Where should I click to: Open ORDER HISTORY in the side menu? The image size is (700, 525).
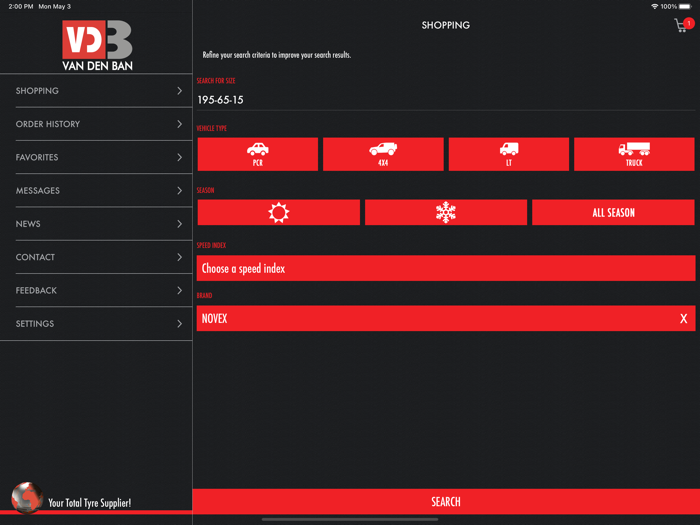pyautogui.click(x=96, y=124)
